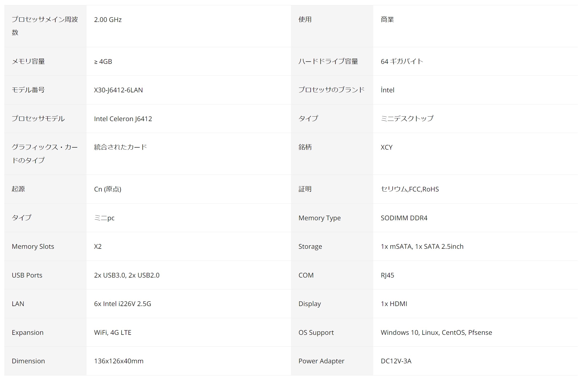Click the Intel Celeron J6412 value
Viewport: 588px width, 383px height.
click(x=123, y=119)
